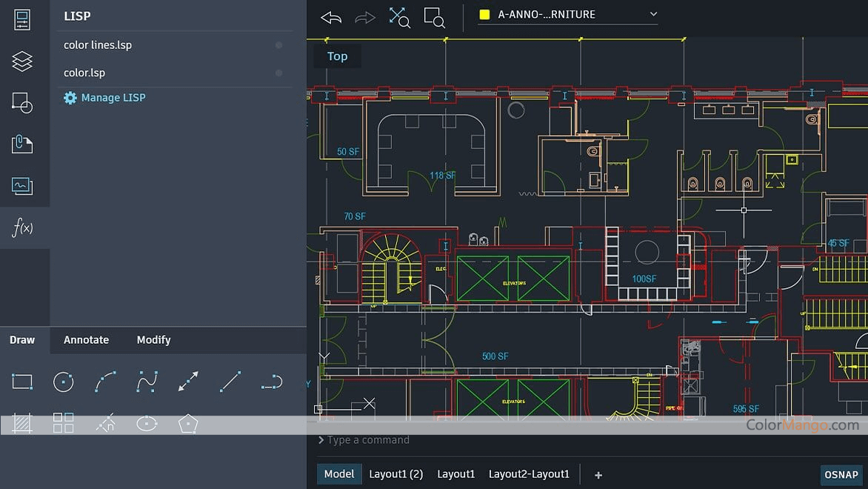Select the Arc draw tool
The height and width of the screenshot is (489, 868).
point(105,382)
